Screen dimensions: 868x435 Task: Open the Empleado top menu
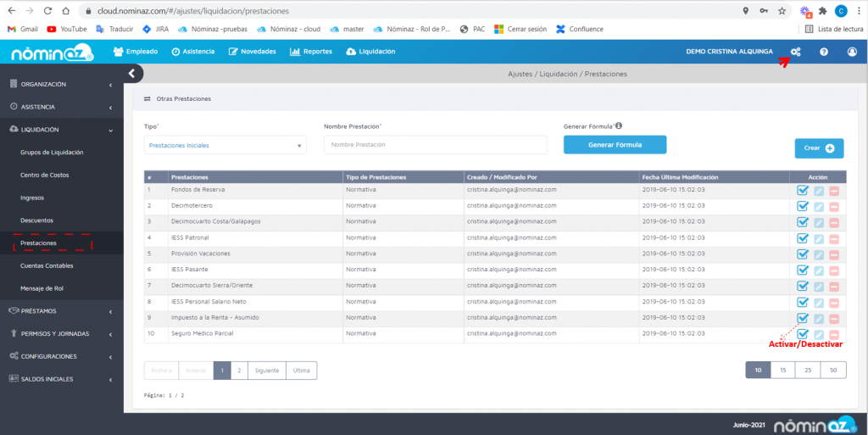(136, 52)
